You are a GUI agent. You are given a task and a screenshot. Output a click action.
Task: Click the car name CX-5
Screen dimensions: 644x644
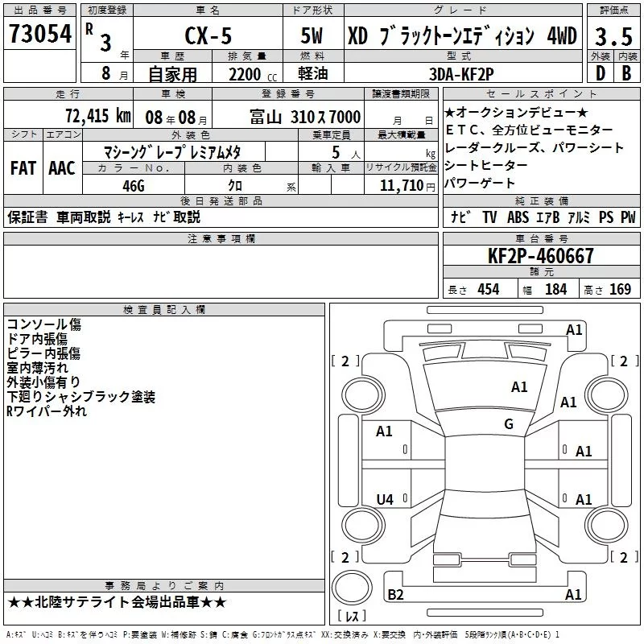point(208,35)
